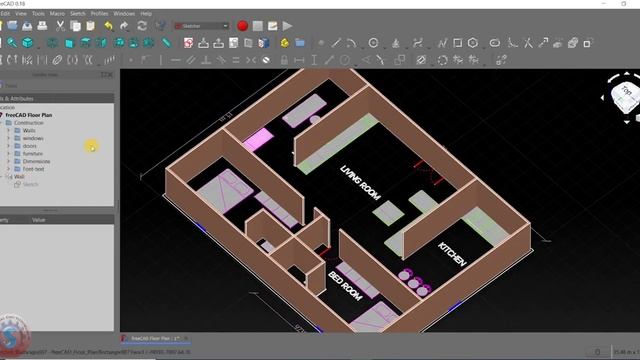Apply the perpendicular constraint
Screen dimensions: 640x360
[x=206, y=60]
